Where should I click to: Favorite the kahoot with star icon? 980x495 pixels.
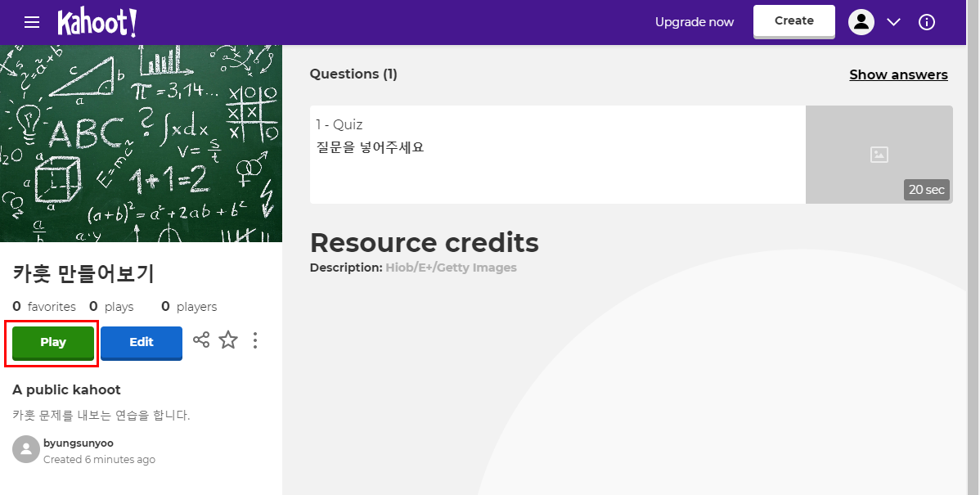tap(228, 340)
